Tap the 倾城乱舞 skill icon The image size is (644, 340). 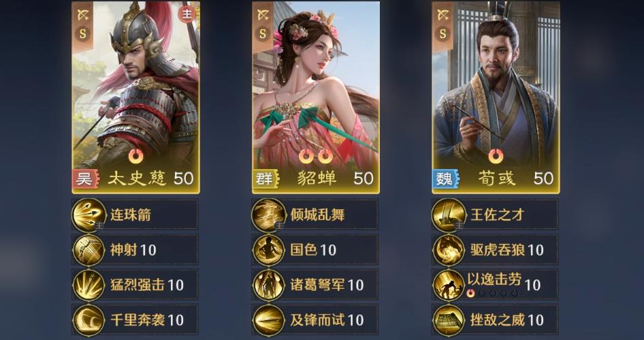pyautogui.click(x=269, y=215)
